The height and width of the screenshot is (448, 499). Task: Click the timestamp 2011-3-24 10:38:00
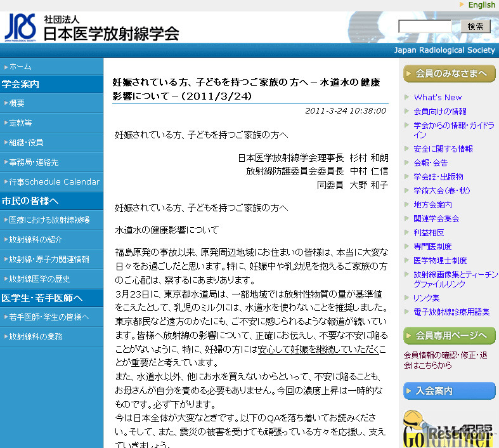[346, 111]
